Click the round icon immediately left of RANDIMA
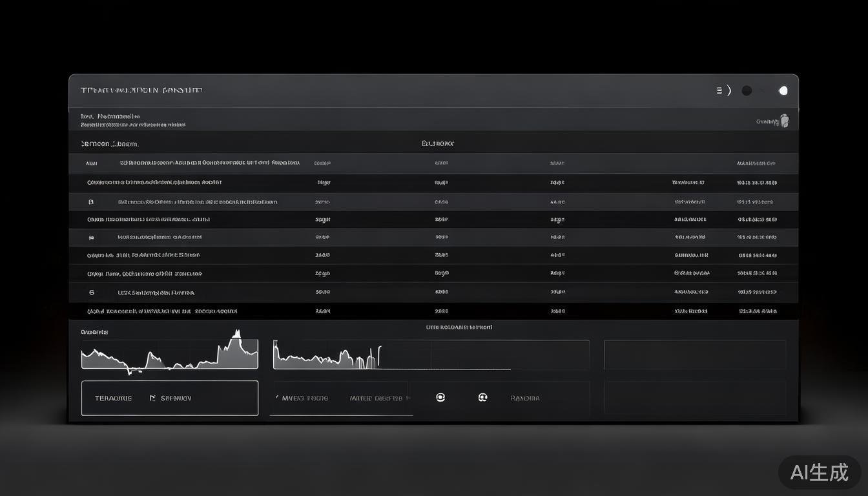 482,398
